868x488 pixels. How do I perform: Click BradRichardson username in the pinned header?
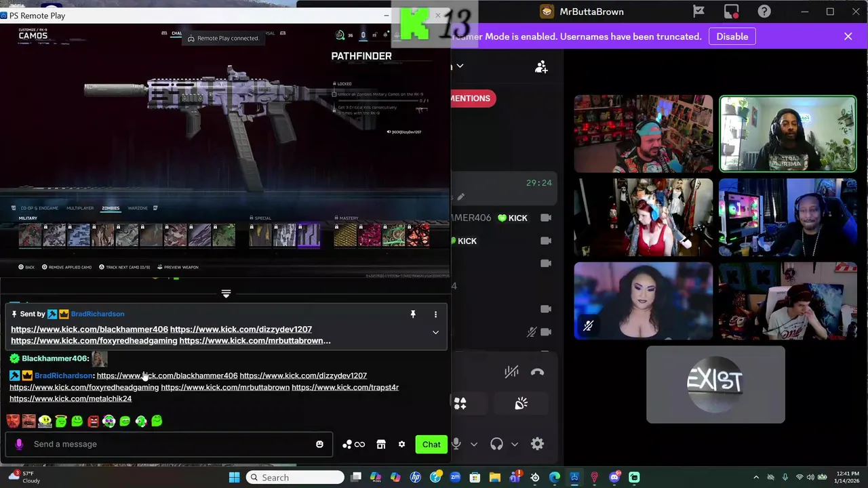(x=98, y=314)
